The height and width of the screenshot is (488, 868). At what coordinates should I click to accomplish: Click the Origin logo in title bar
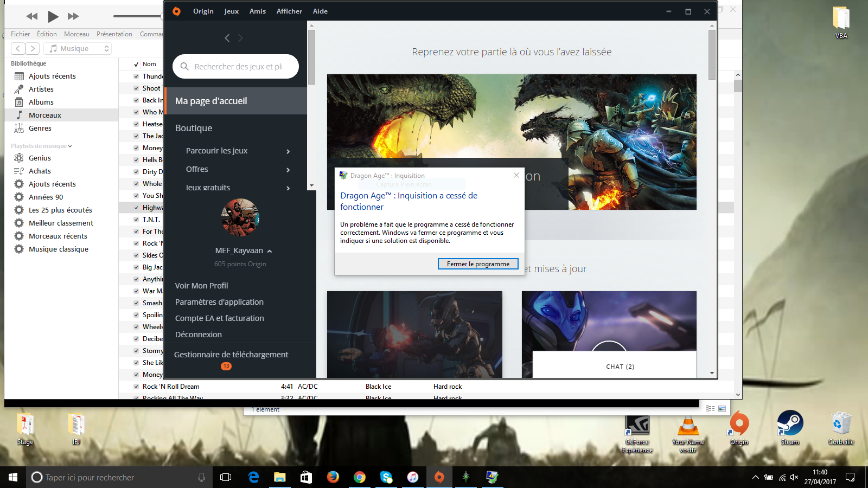[x=176, y=11]
